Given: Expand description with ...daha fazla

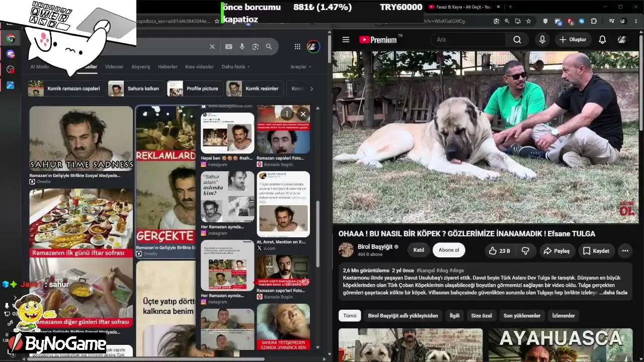Looking at the screenshot, I should (x=612, y=293).
